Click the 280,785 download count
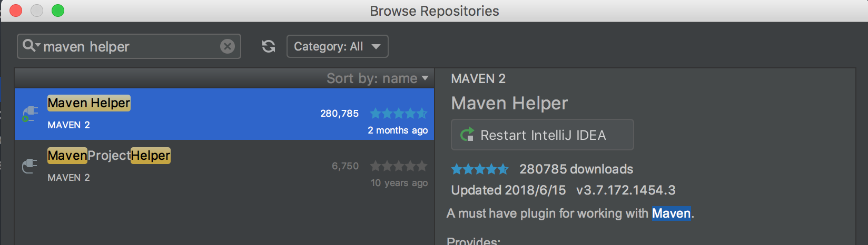The height and width of the screenshot is (245, 868). pos(339,114)
